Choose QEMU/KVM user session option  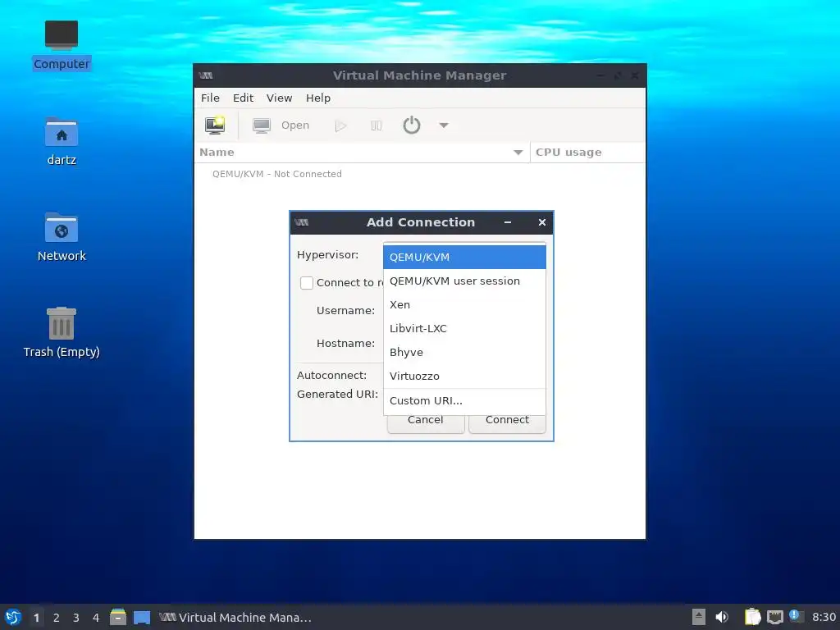464,281
